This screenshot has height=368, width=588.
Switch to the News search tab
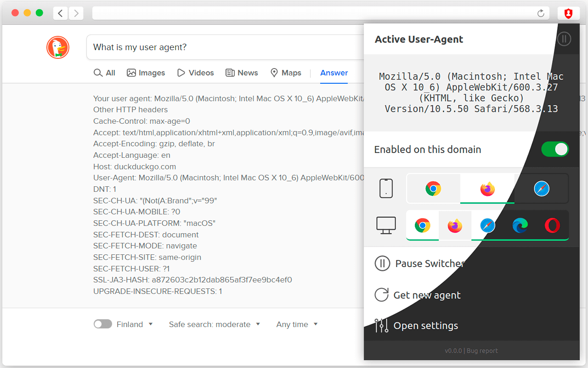click(242, 73)
